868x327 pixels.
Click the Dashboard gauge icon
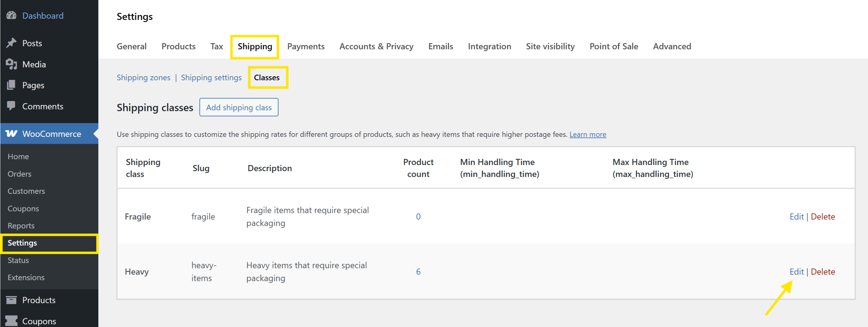(x=11, y=16)
